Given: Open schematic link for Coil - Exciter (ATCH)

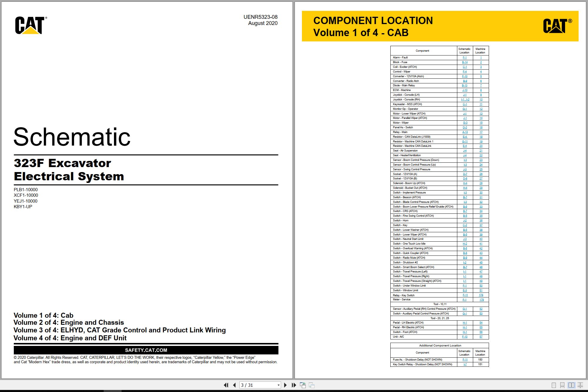Looking at the screenshot, I should (x=465, y=67).
